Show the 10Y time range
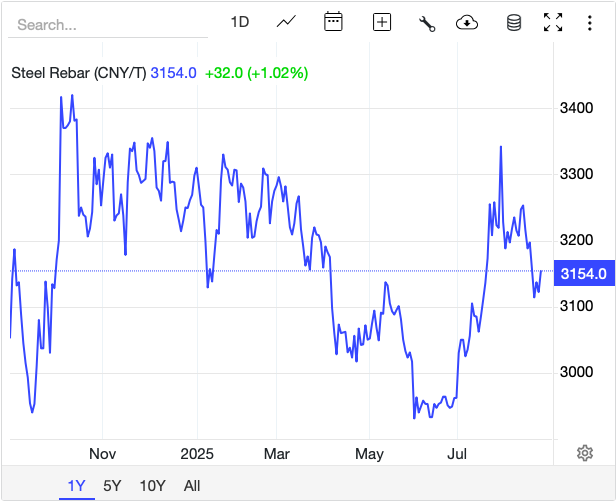 point(153,486)
